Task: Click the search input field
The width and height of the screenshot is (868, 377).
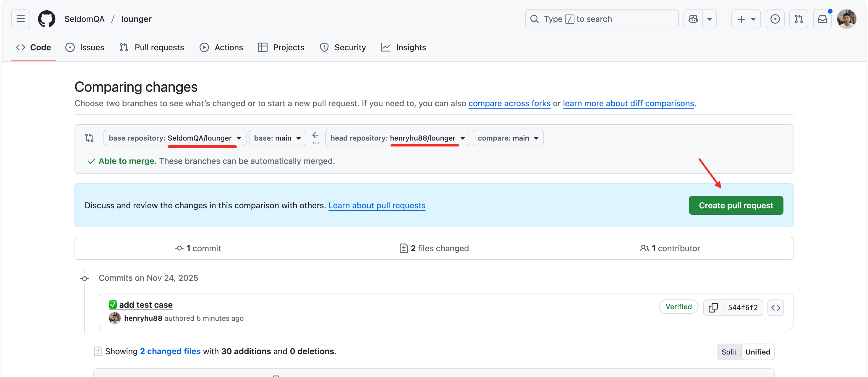Action: tap(601, 19)
